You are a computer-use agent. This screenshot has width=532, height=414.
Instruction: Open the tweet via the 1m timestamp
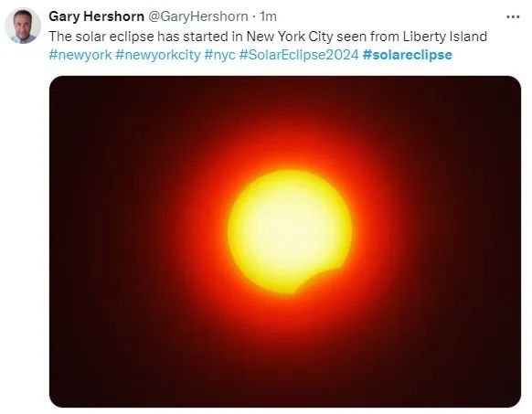[x=268, y=16]
